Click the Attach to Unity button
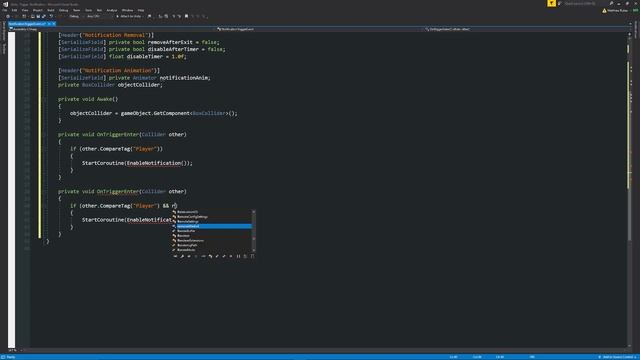The height and width of the screenshot is (360, 640). [x=129, y=16]
